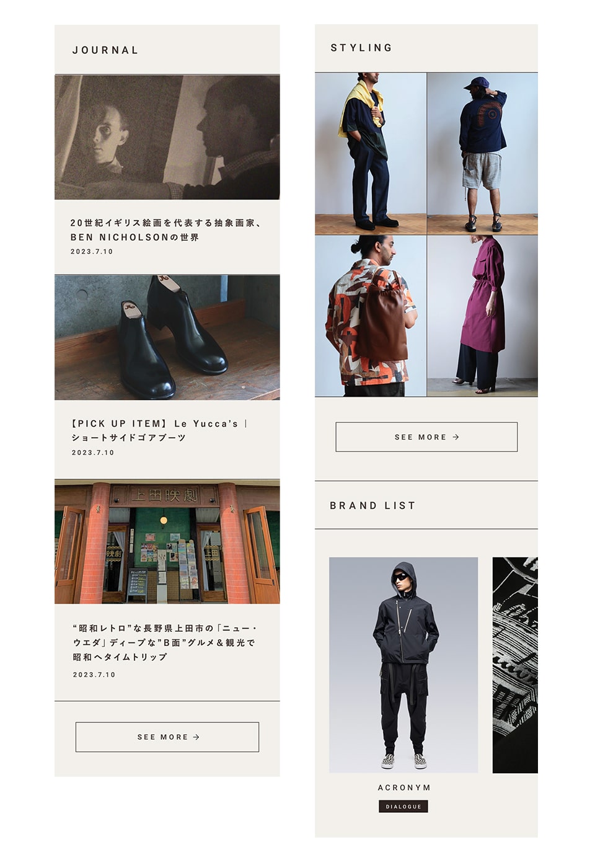Open the black side gore boots image

tap(167, 337)
